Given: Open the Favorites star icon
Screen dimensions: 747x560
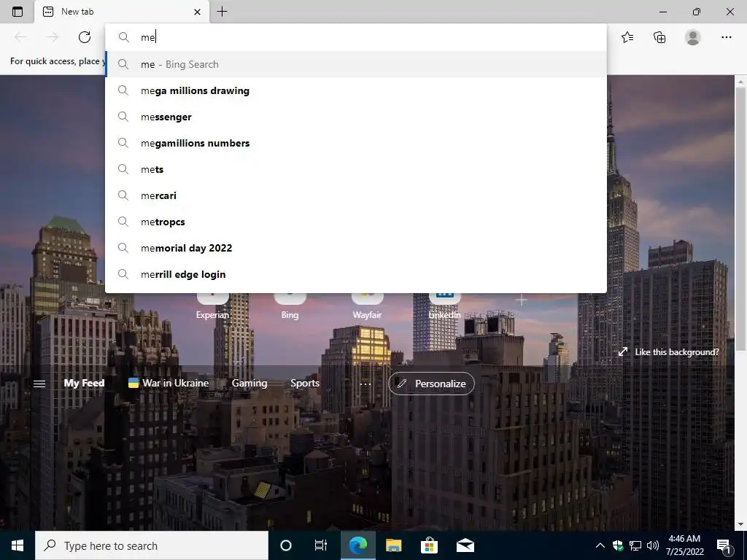Looking at the screenshot, I should pos(627,37).
